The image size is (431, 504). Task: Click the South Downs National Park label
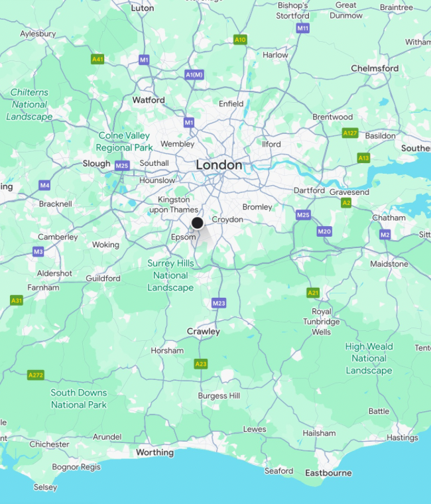[79, 399]
